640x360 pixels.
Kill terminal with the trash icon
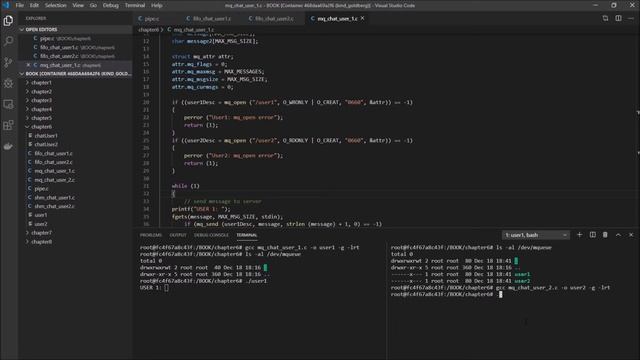605,235
